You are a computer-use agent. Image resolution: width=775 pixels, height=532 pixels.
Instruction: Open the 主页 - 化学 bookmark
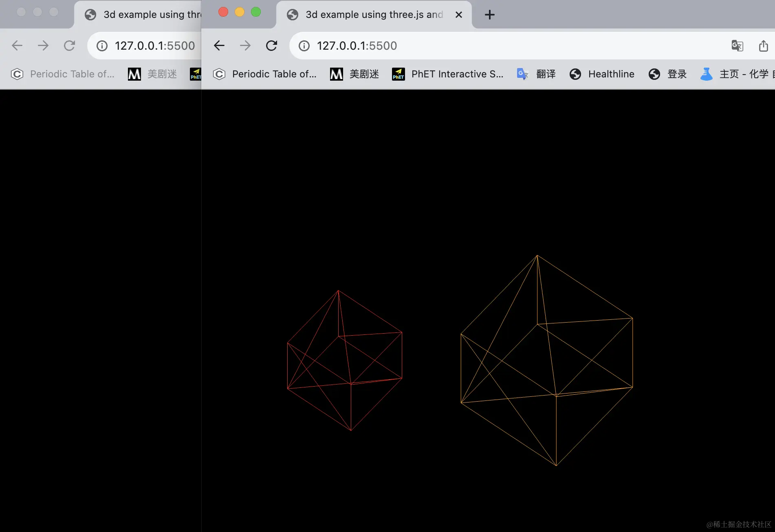[737, 74]
